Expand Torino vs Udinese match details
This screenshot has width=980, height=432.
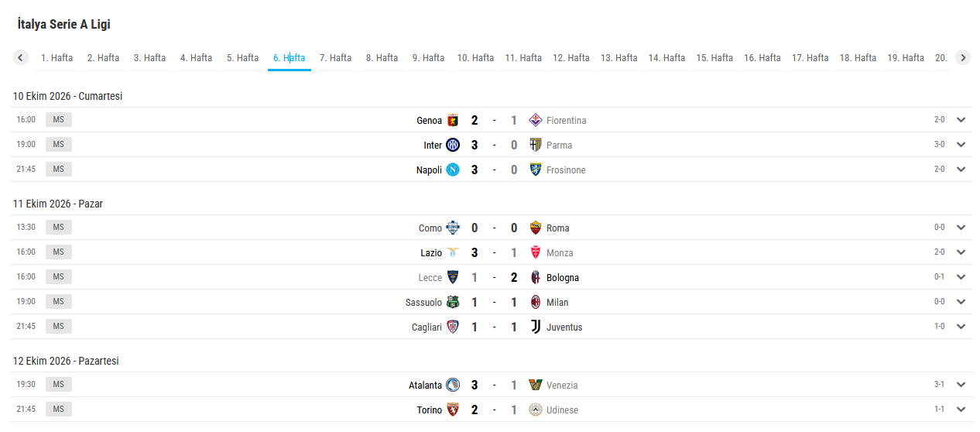[961, 410]
